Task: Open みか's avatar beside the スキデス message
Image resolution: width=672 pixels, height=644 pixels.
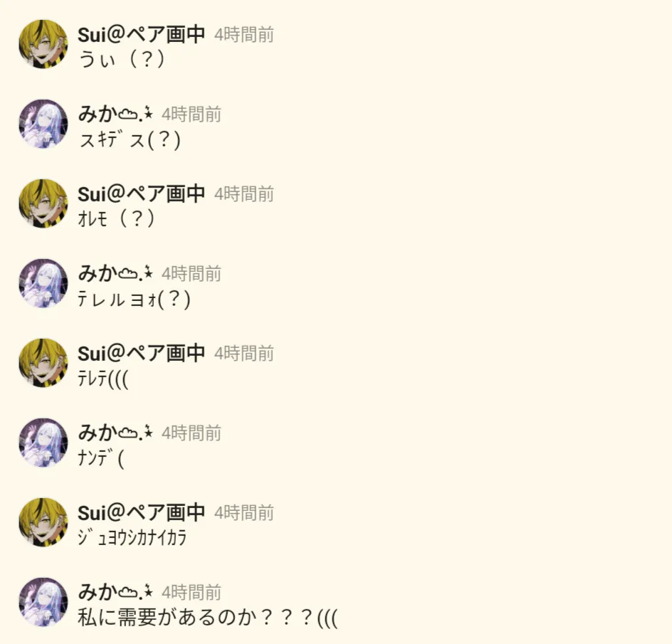Action: [x=43, y=124]
